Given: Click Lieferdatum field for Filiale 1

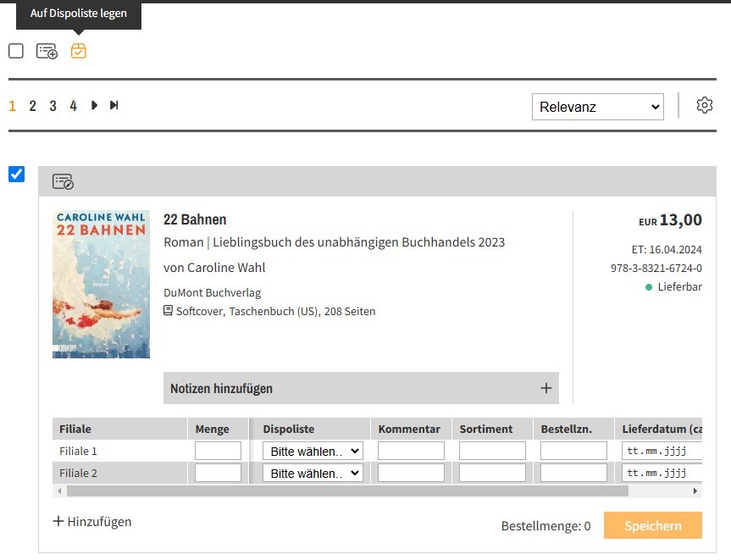Looking at the screenshot, I should pos(662,451).
